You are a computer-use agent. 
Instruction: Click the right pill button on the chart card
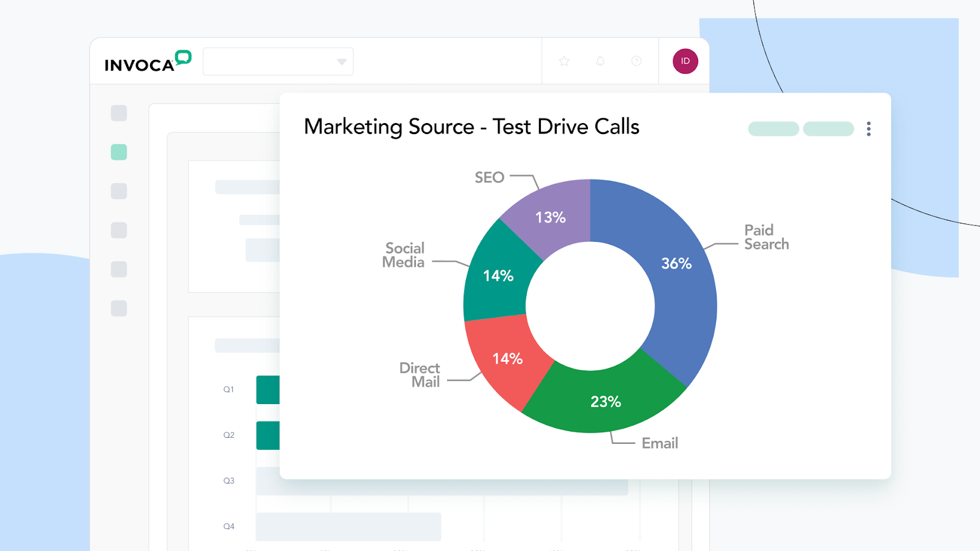coord(828,129)
